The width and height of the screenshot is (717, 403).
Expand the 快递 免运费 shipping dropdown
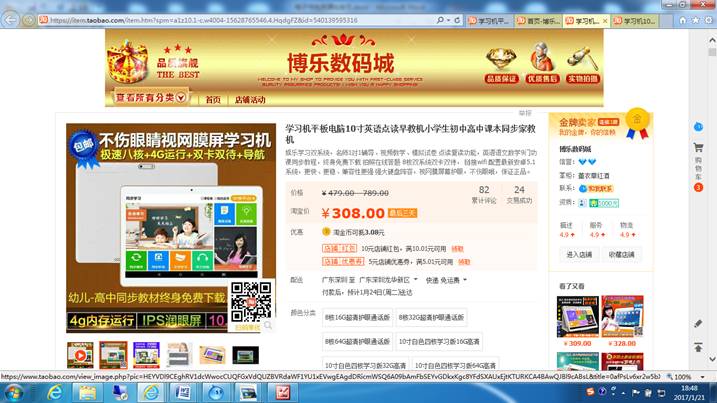tap(446, 280)
